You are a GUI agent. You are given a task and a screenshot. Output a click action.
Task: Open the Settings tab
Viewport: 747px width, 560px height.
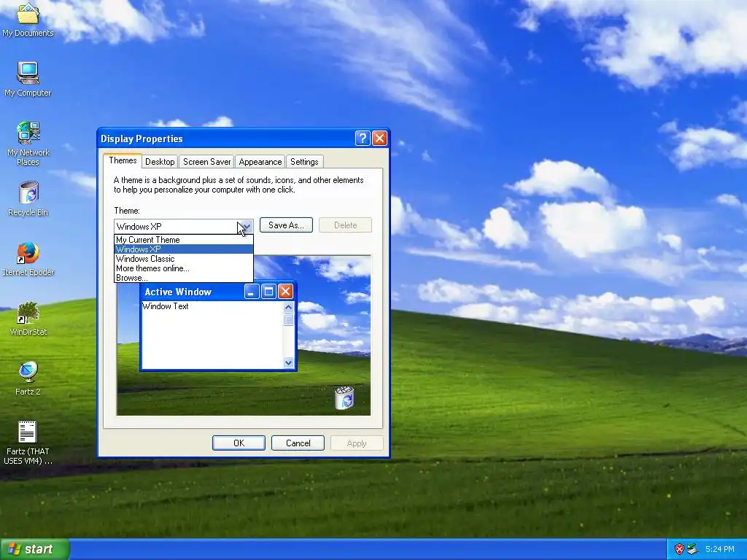pyautogui.click(x=304, y=161)
